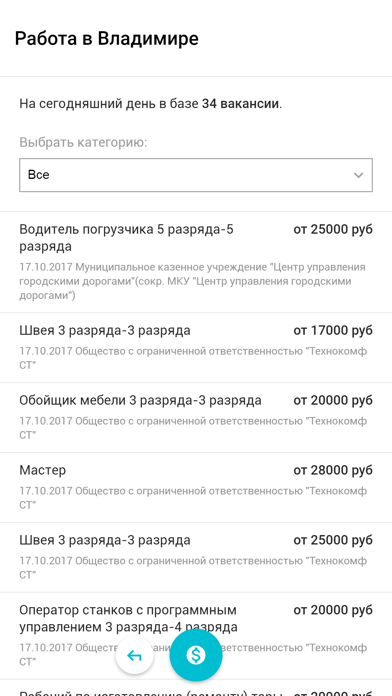Open Обойщик мебели 3 разряда vacancy

196,418
